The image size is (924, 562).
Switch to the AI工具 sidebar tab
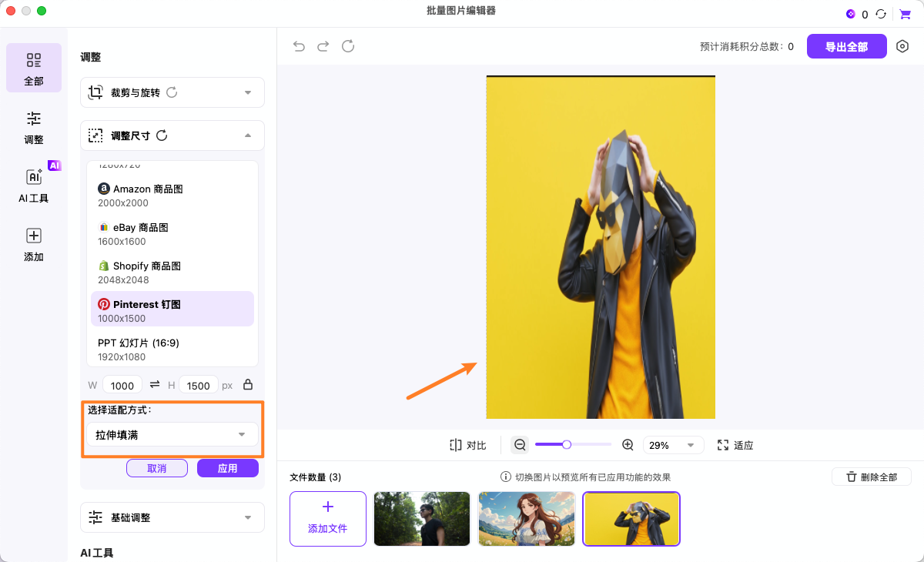click(x=33, y=185)
